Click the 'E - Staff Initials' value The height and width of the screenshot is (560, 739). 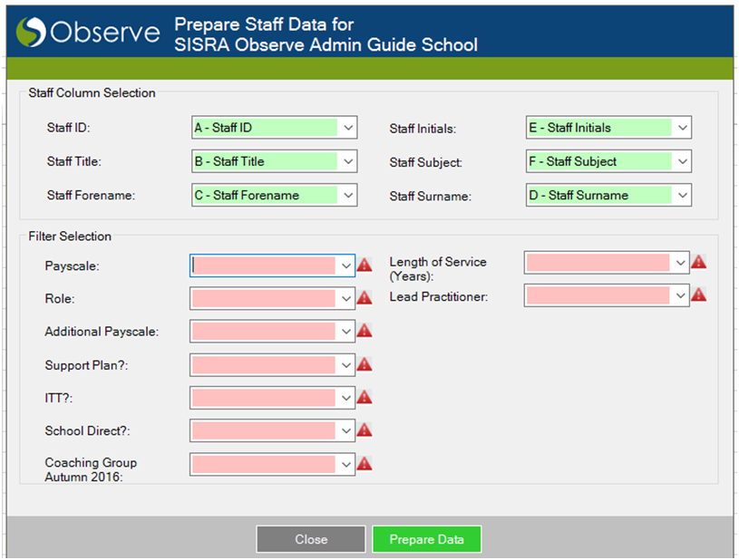click(x=569, y=128)
